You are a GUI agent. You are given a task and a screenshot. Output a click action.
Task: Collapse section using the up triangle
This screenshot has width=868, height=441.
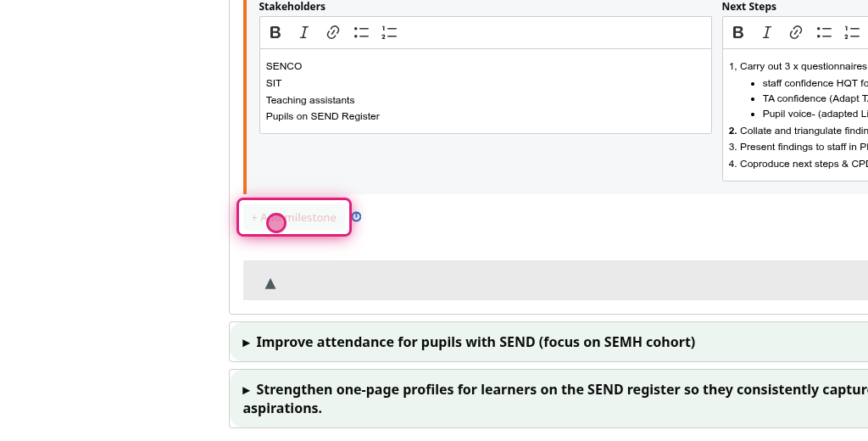(x=270, y=283)
